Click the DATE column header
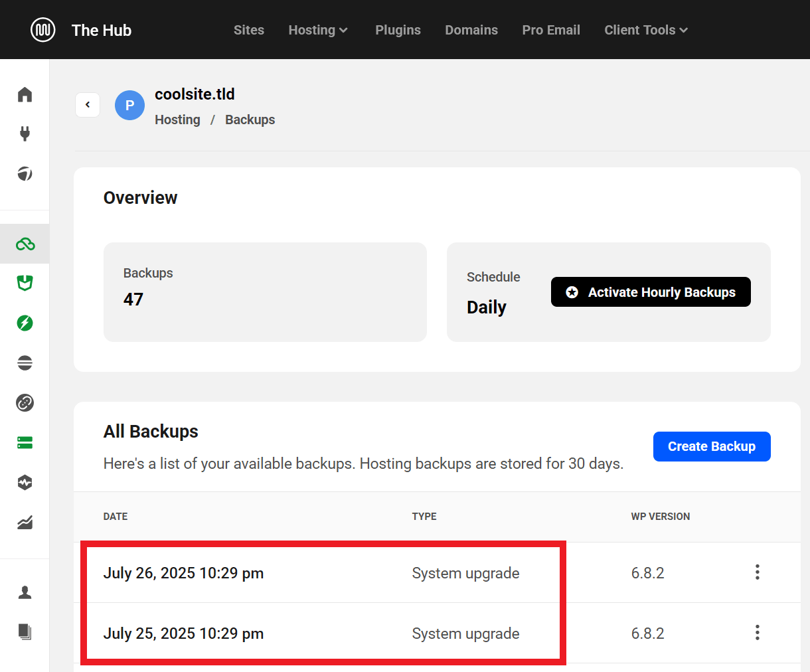The width and height of the screenshot is (810, 672). point(116,517)
